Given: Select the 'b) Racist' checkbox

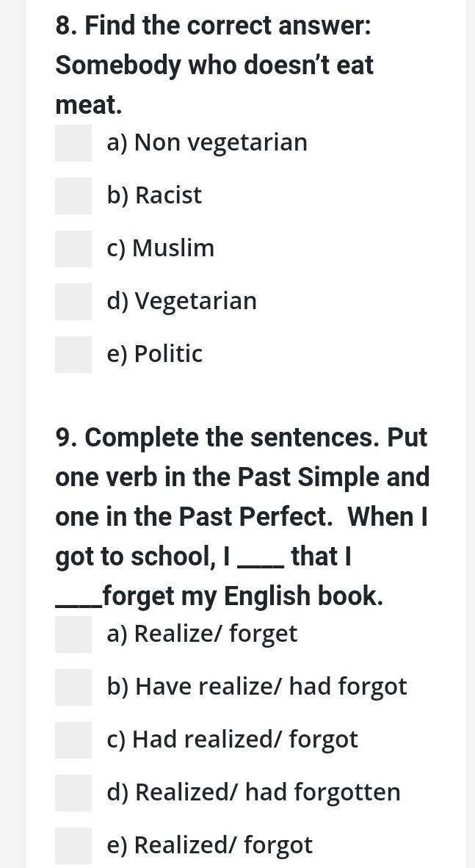Looking at the screenshot, I should point(73,195).
